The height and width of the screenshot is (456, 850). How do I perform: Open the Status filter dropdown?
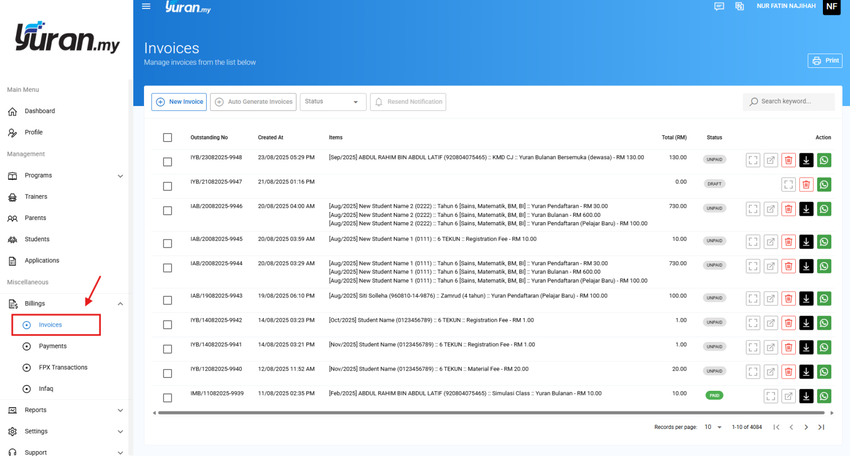(x=333, y=101)
